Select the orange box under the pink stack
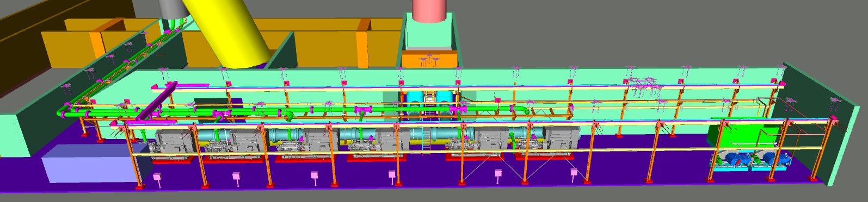Image resolution: width=868 pixels, height=202 pixels. point(429,59)
